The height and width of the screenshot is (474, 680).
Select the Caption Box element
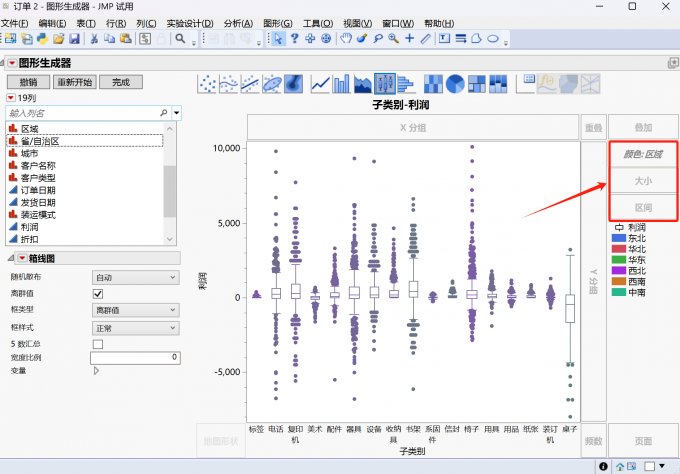(x=526, y=84)
